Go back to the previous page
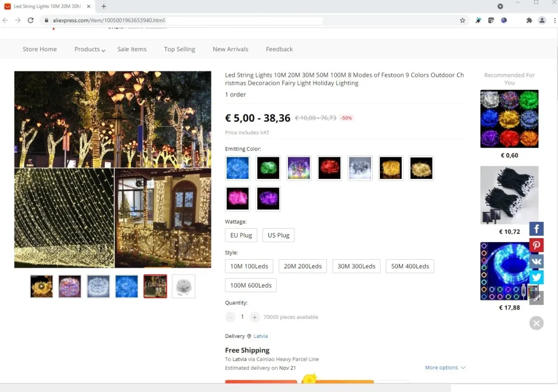The width and height of the screenshot is (558, 392). click(6, 20)
